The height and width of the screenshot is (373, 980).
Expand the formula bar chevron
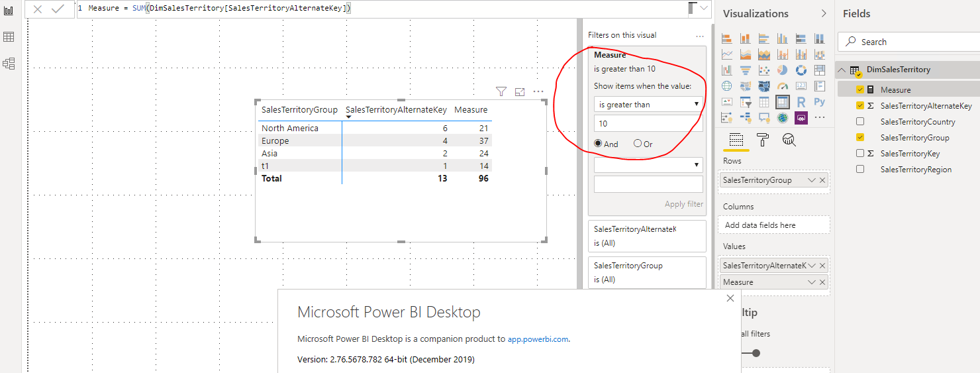point(704,8)
